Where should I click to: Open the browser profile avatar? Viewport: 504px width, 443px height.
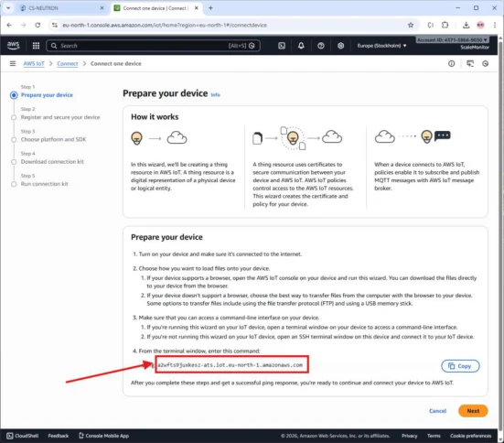[x=480, y=25]
